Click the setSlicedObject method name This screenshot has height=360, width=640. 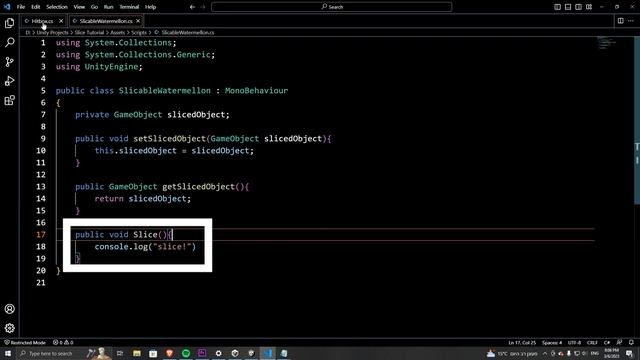click(x=169, y=138)
